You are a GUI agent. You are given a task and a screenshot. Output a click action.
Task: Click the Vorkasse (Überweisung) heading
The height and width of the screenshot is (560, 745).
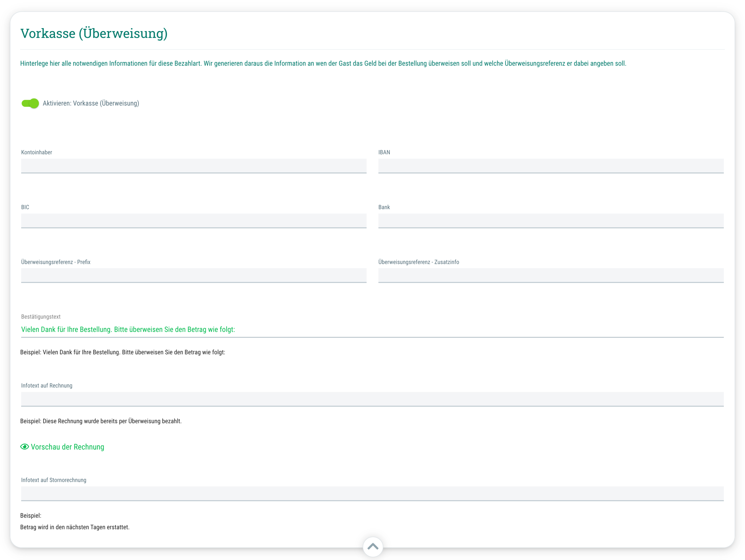tap(94, 33)
